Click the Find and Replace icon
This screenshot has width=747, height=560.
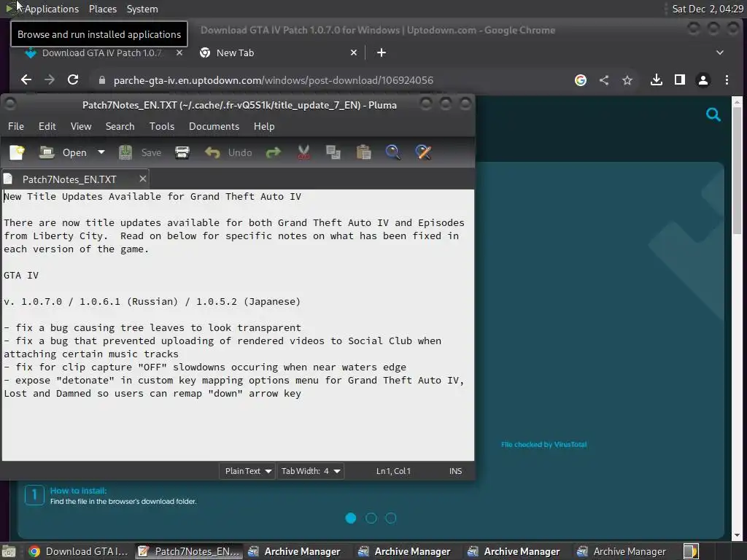coord(423,152)
